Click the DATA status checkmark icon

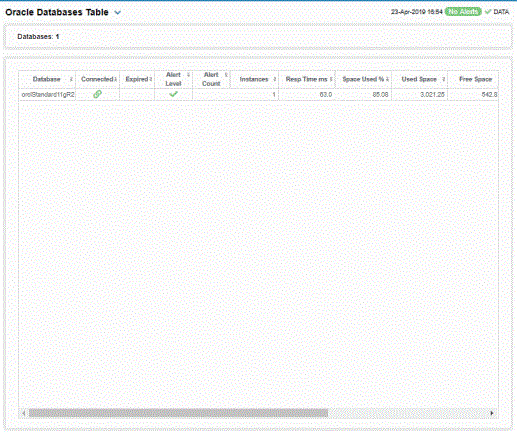tap(488, 12)
